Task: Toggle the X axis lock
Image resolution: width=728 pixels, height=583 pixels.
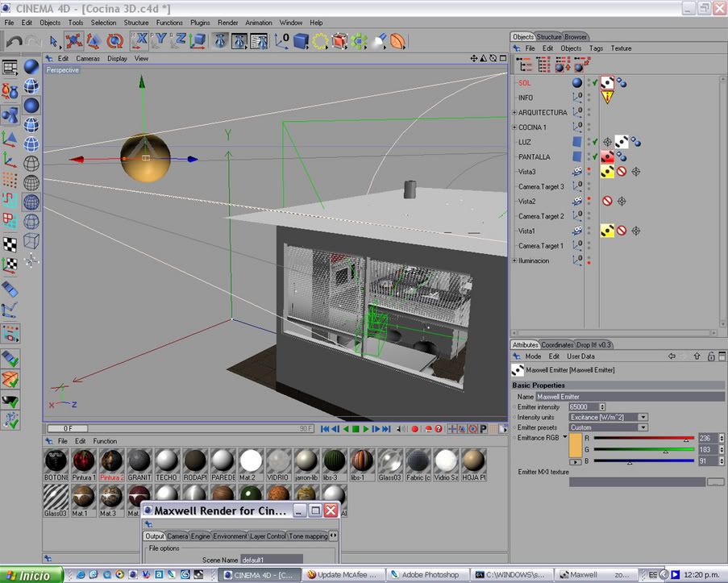Action: pyautogui.click(x=139, y=41)
